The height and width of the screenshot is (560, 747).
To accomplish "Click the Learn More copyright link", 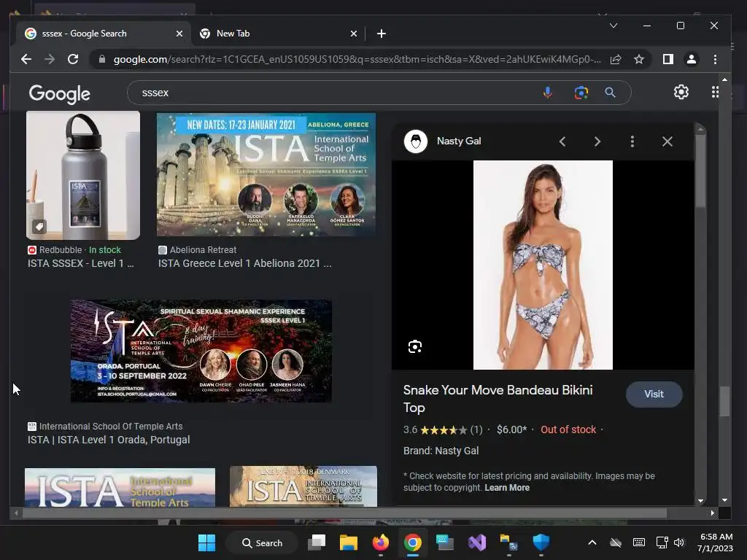I will (507, 488).
